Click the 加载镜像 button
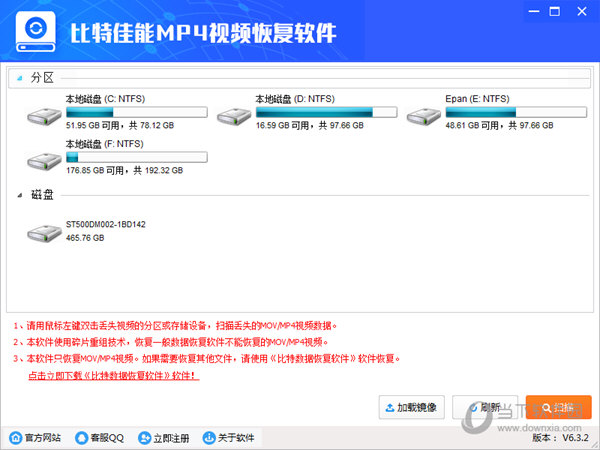 tap(412, 407)
